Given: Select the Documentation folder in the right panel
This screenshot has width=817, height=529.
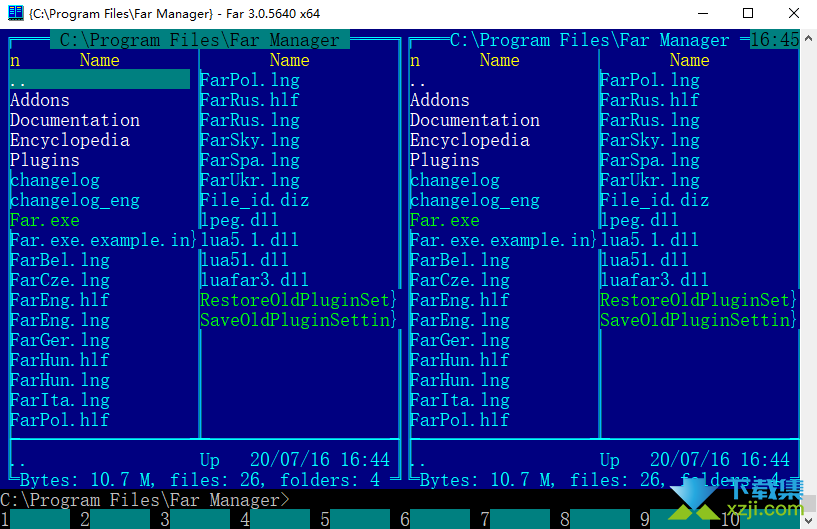Looking at the screenshot, I should [x=475, y=120].
